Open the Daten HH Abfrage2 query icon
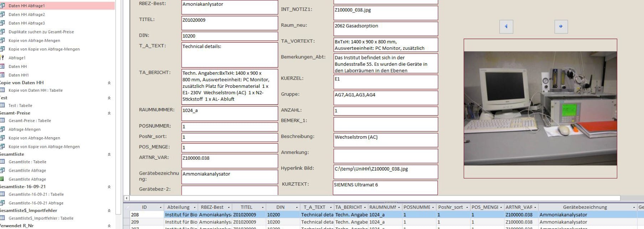The height and width of the screenshot is (229, 644). [2, 15]
